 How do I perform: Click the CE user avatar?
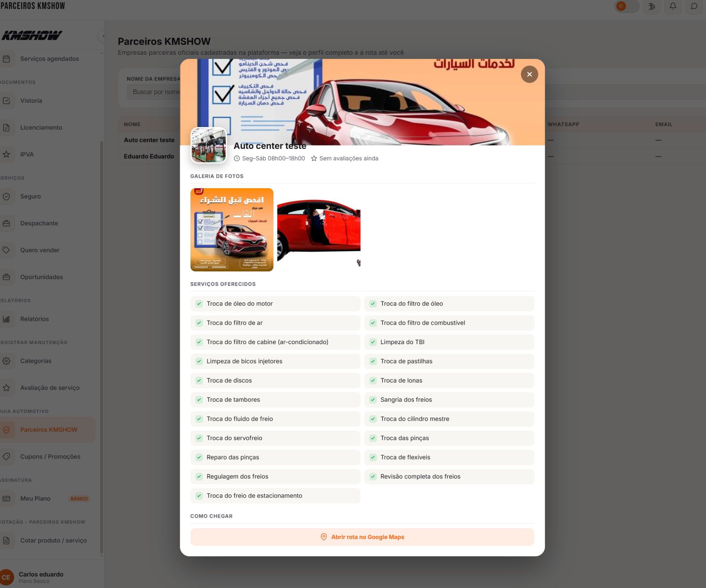pyautogui.click(x=6, y=577)
